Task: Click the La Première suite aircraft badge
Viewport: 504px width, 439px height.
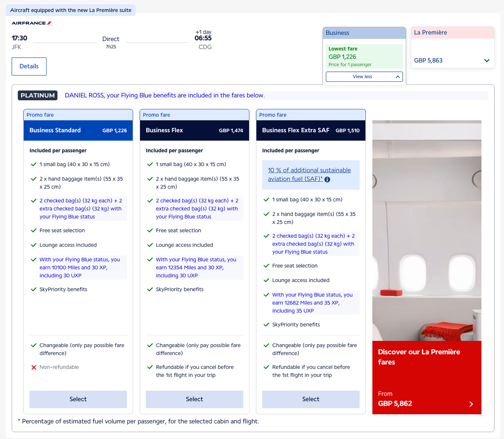Action: (70, 9)
